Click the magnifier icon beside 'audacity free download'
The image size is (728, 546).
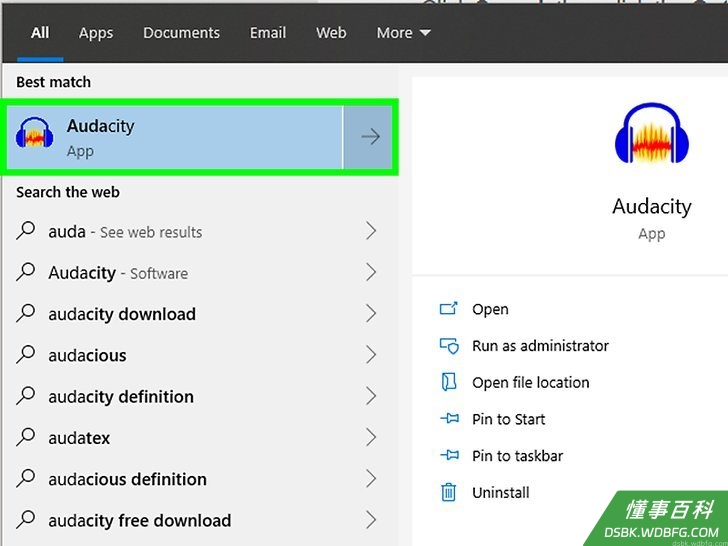click(x=26, y=520)
